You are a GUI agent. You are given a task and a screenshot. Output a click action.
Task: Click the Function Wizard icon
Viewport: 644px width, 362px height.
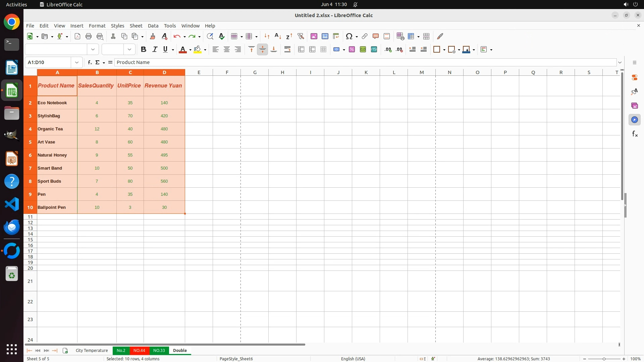coord(90,62)
